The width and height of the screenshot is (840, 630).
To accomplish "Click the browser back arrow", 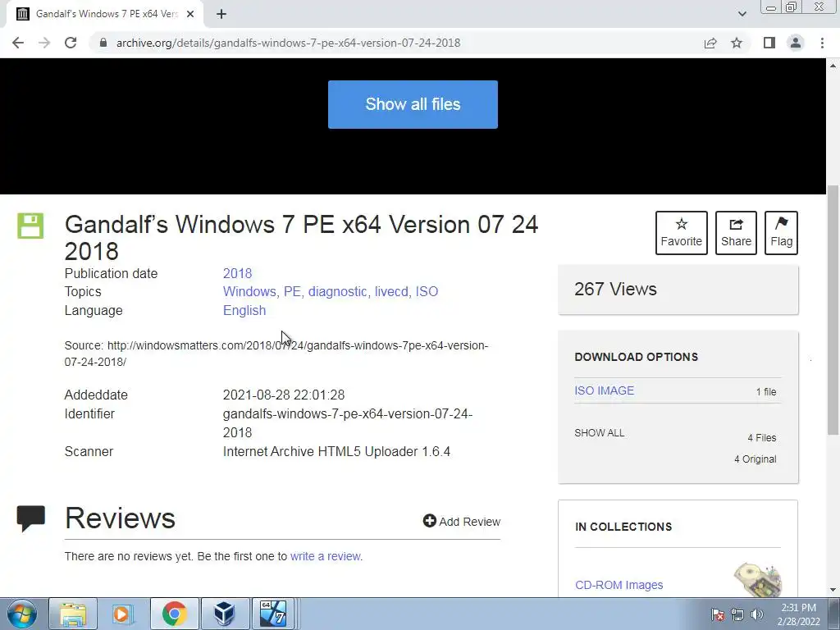I will (x=18, y=43).
